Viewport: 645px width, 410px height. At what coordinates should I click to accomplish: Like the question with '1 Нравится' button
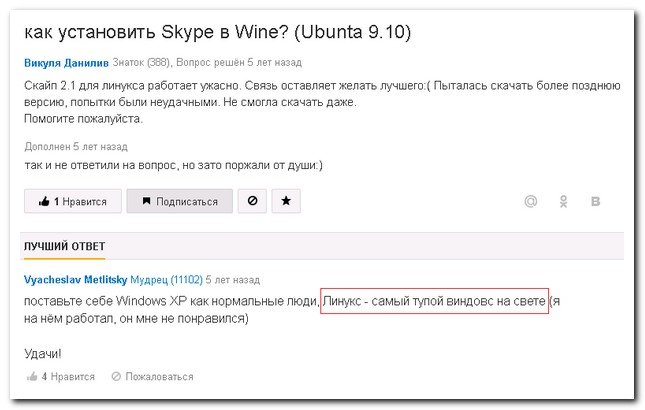coord(73,201)
